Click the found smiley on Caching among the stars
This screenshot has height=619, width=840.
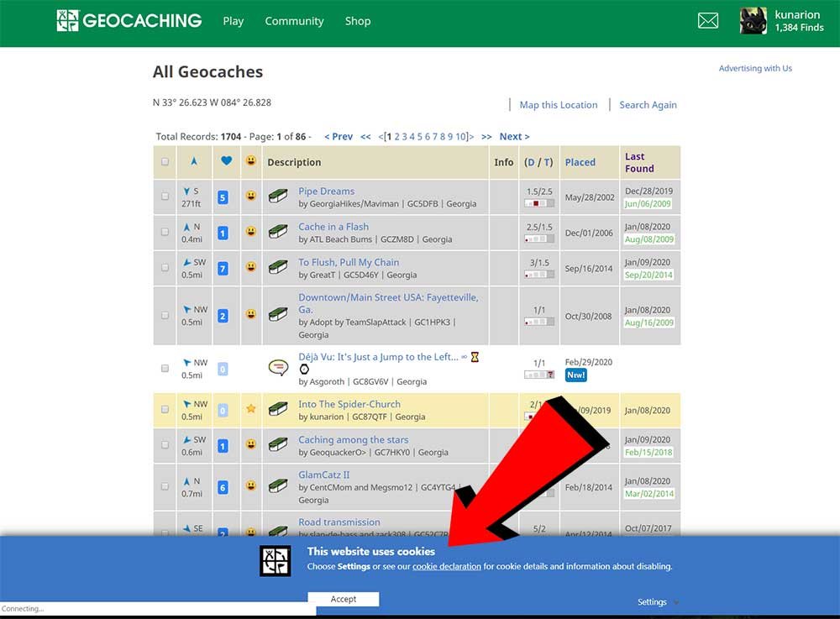coord(250,444)
